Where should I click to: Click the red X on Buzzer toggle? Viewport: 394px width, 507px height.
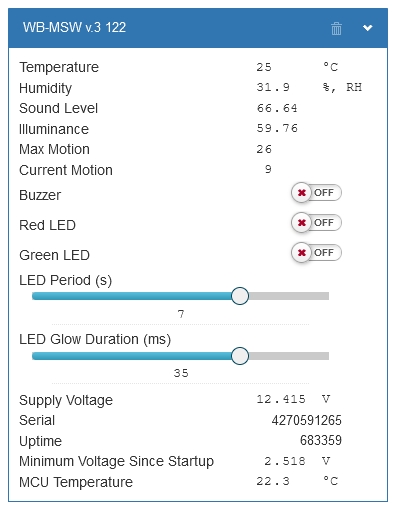(302, 193)
